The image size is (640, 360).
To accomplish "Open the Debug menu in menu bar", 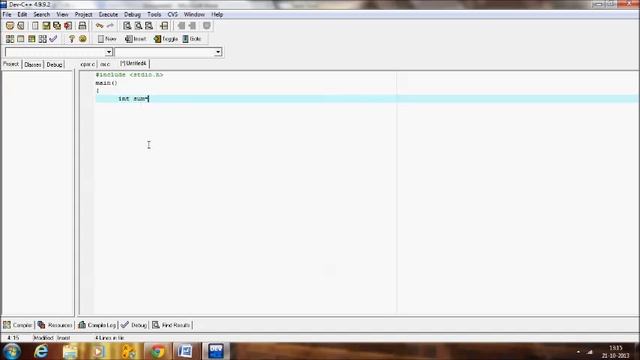I will pos(132,14).
